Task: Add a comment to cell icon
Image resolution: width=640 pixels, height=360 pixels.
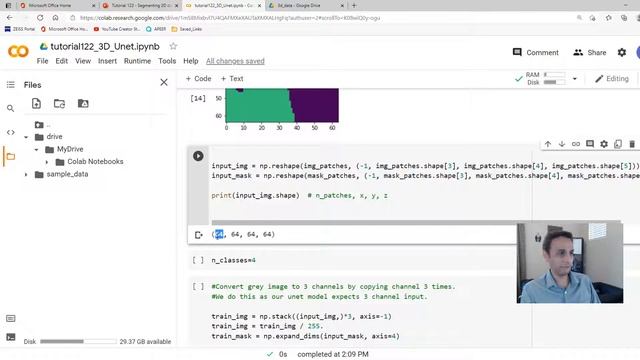Action: click(590, 144)
